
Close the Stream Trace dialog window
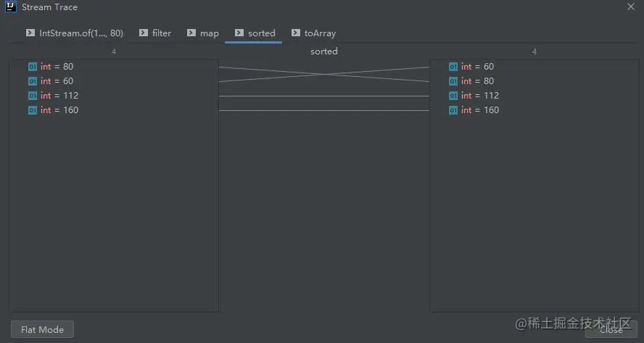pyautogui.click(x=631, y=7)
